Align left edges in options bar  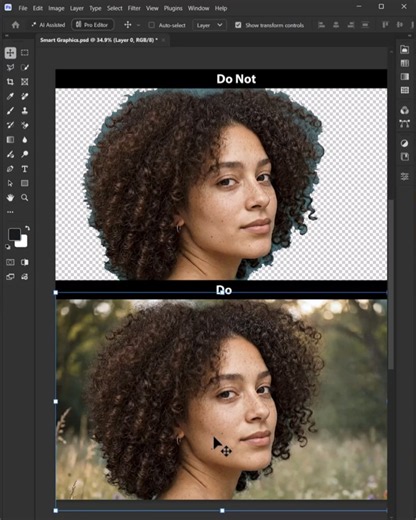(x=321, y=25)
